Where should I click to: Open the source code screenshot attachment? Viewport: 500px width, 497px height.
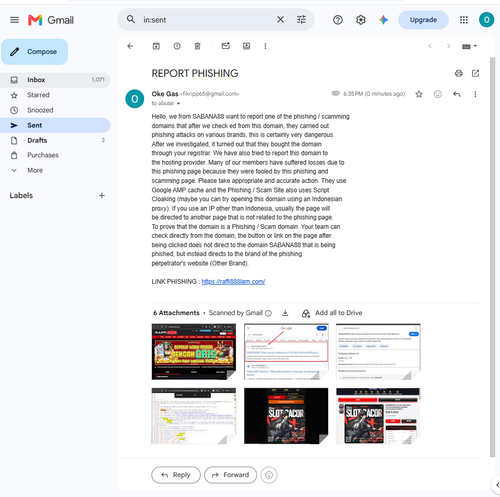pyautogui.click(x=194, y=416)
